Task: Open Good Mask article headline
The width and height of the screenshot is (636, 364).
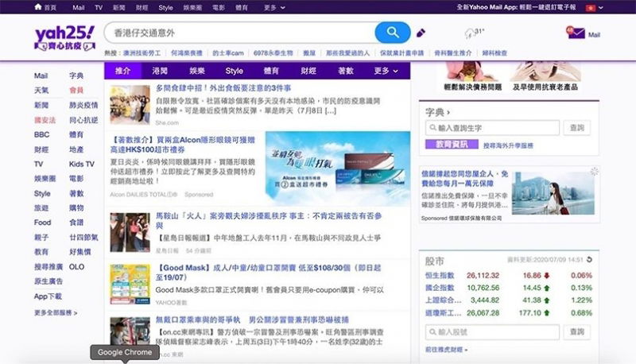Action: pos(269,273)
